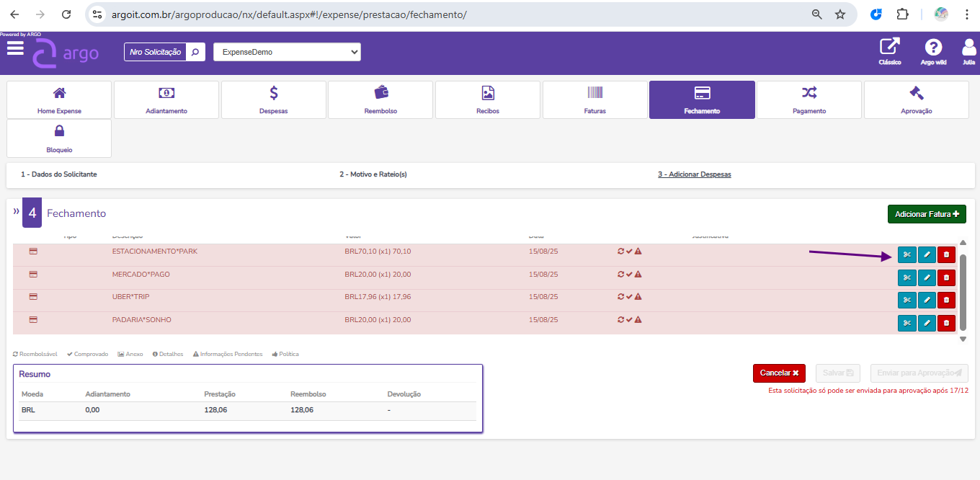Go to step 3 - Adicionar Despesas
The image size is (980, 480).
pyautogui.click(x=694, y=174)
